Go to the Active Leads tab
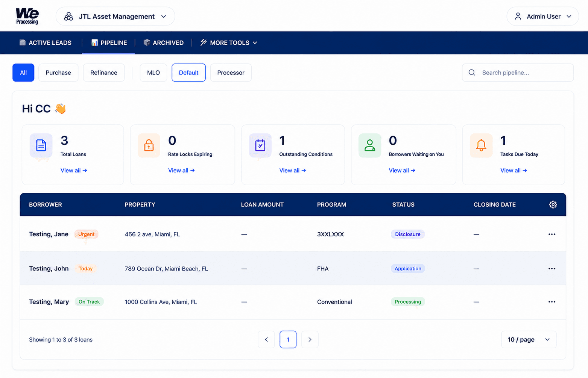The width and height of the screenshot is (588, 378). coord(46,43)
